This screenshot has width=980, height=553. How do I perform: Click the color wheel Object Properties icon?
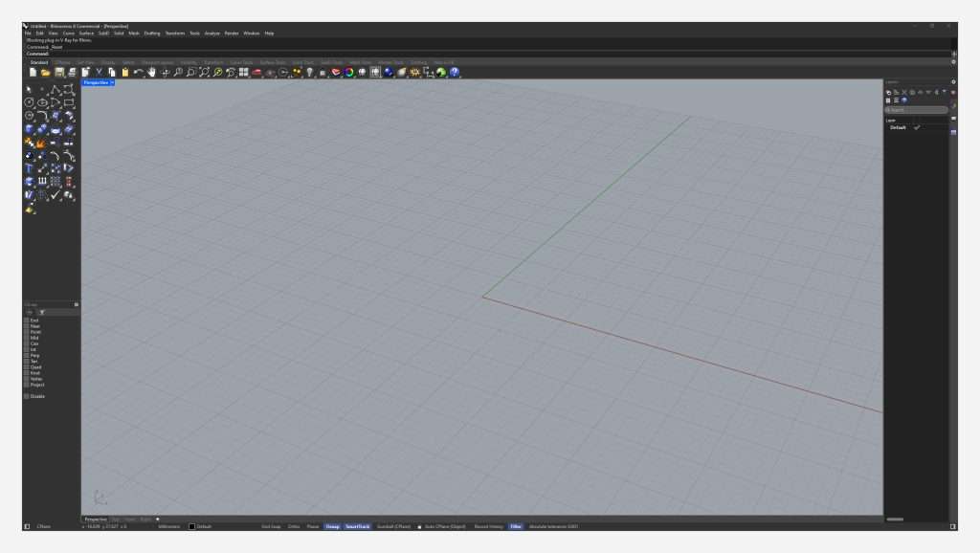tap(348, 73)
